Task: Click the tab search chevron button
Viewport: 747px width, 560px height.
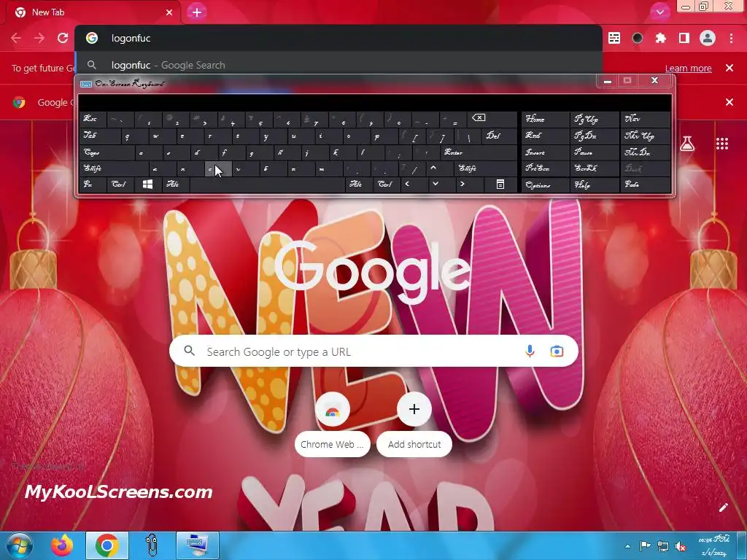Action: point(659,12)
